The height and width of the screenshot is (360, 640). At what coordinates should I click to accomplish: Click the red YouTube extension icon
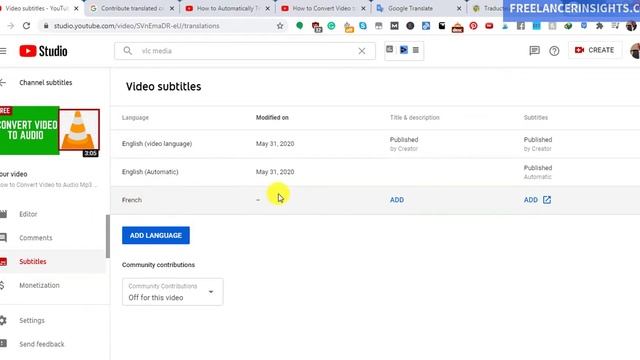click(x=489, y=26)
